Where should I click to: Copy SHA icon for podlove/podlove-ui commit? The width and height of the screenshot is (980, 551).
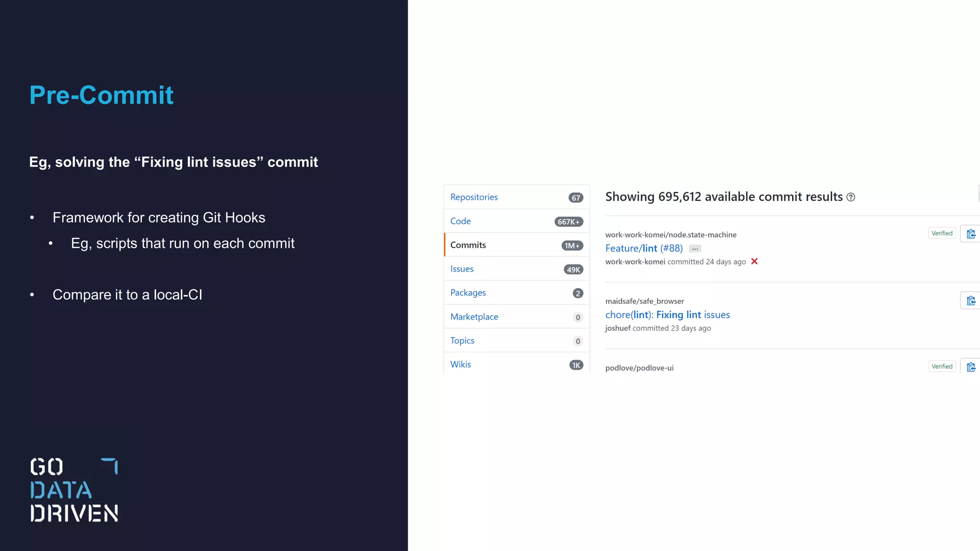click(970, 366)
